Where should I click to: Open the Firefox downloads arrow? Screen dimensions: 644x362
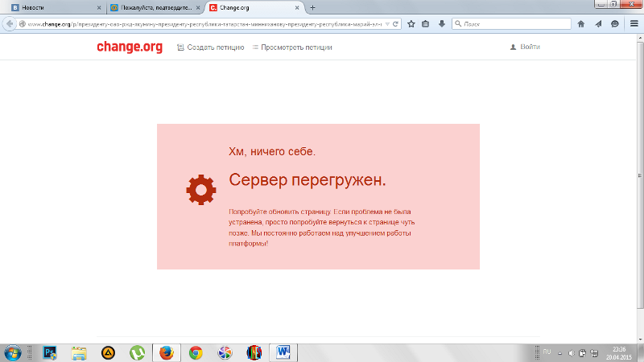tap(441, 24)
